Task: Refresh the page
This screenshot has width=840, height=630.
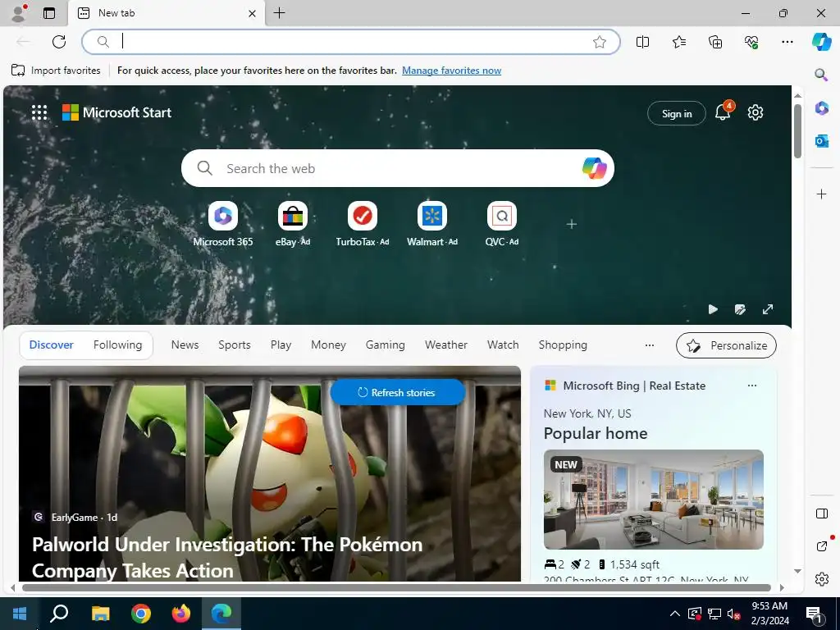Action: pos(59,42)
